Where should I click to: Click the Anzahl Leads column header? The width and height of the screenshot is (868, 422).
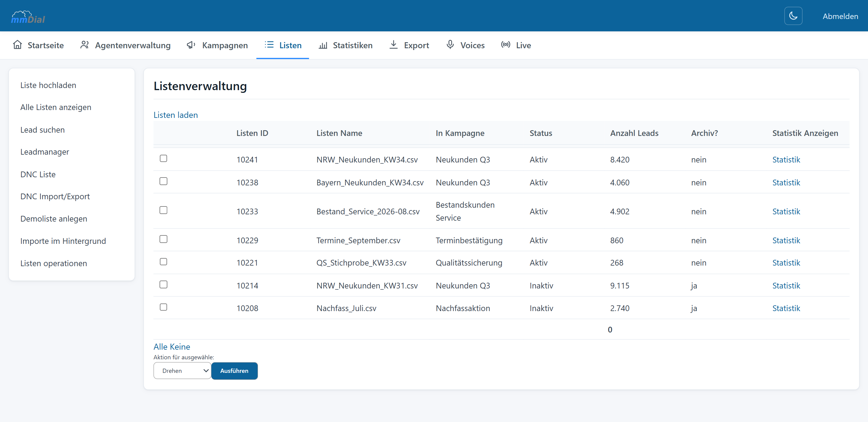(634, 133)
